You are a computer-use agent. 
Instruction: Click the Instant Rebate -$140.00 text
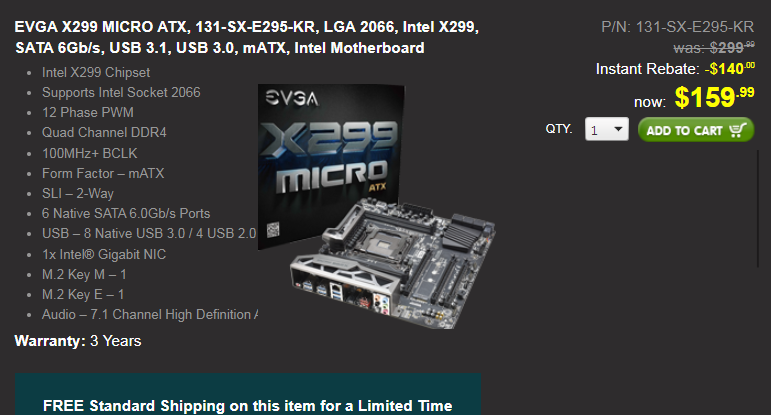(x=675, y=68)
